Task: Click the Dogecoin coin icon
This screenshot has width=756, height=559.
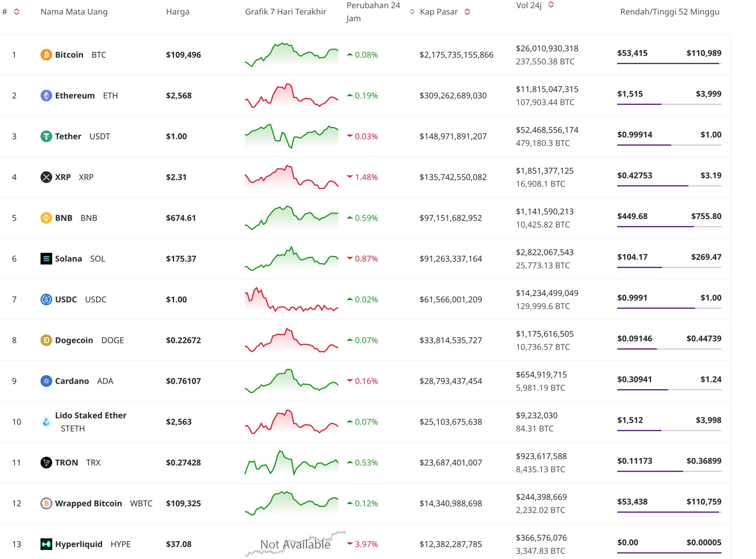Action: click(x=46, y=340)
